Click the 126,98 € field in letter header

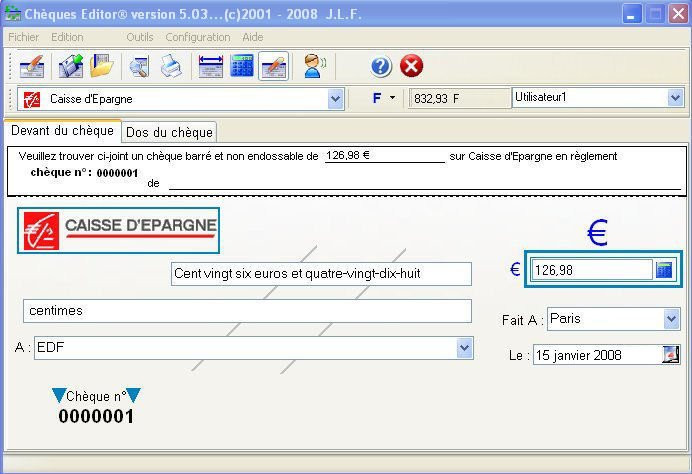[385, 156]
